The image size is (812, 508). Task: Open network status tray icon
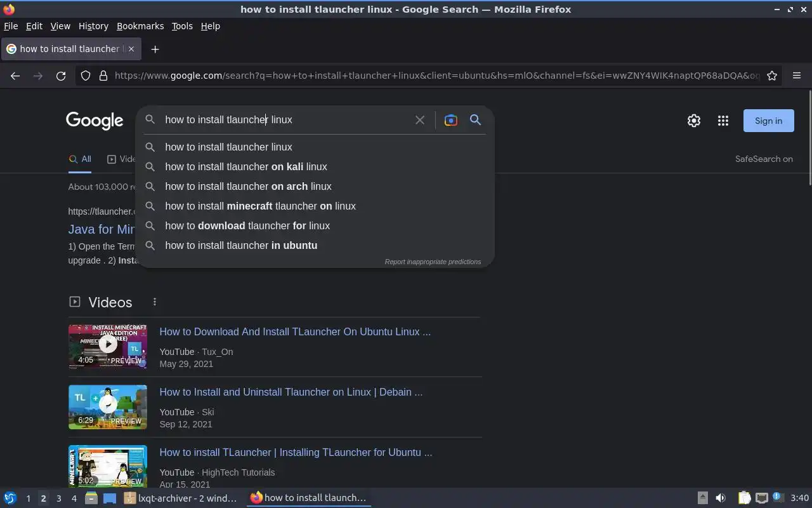tap(762, 498)
